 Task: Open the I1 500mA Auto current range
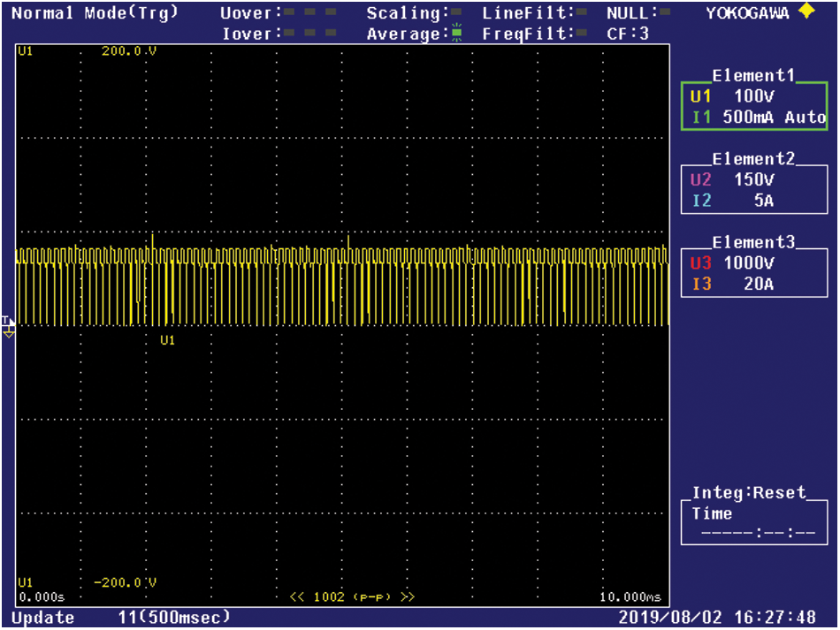pyautogui.click(x=757, y=117)
